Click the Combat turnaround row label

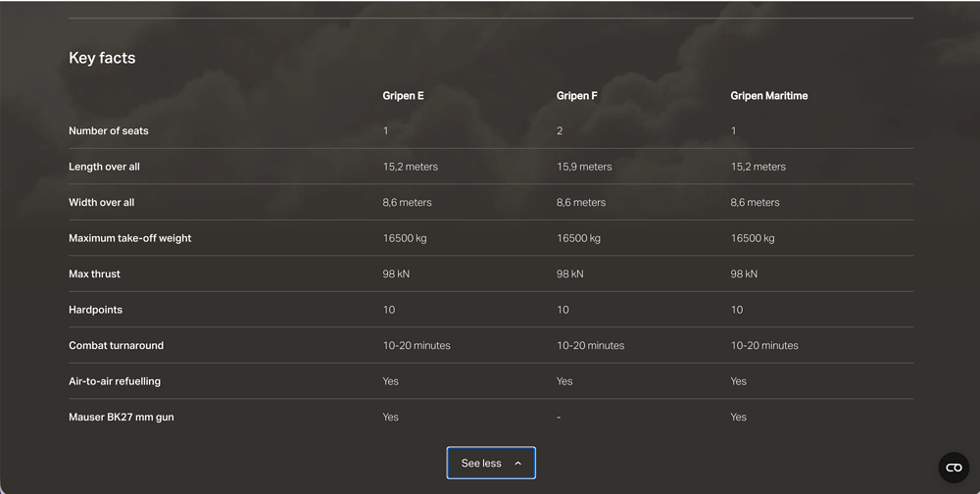pos(117,345)
